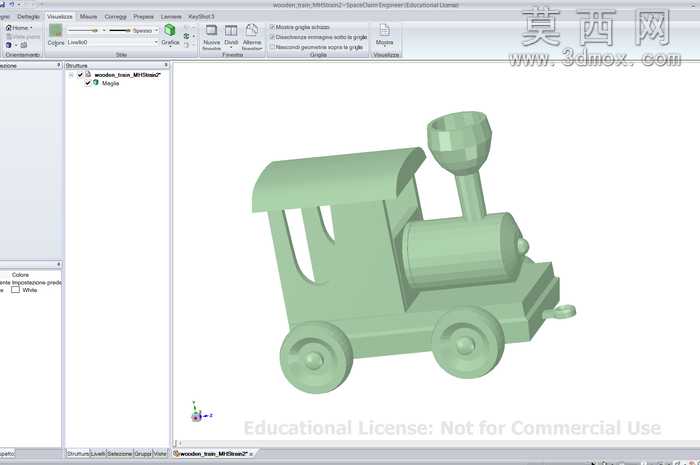Open the Spesso line weight dropdown
The image size is (700, 465).
[x=156, y=30]
